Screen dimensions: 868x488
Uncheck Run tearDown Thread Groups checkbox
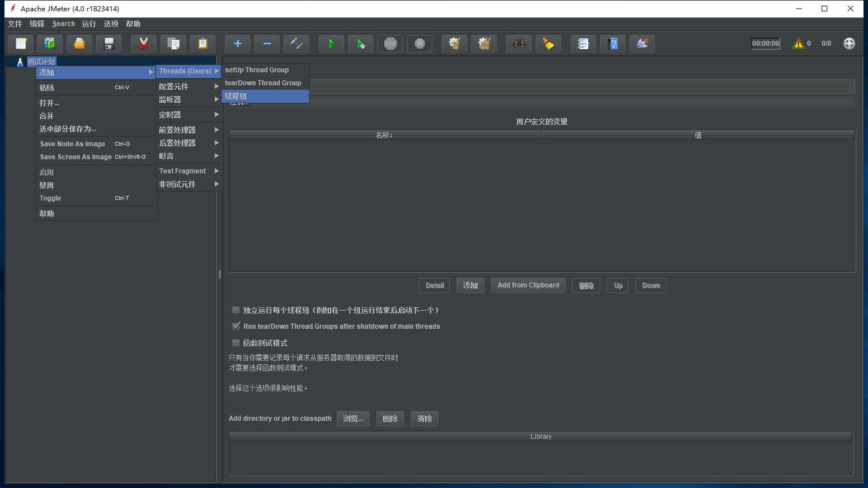point(236,326)
